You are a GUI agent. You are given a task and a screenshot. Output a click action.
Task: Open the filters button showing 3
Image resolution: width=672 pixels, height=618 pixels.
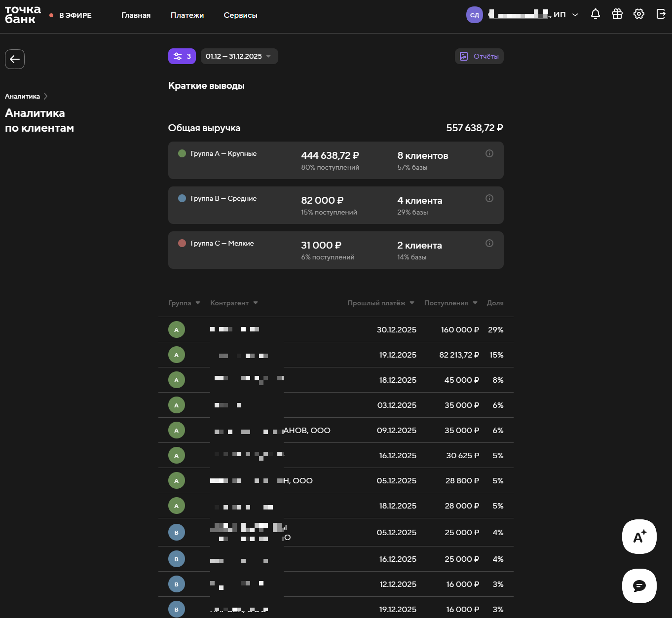tap(182, 56)
